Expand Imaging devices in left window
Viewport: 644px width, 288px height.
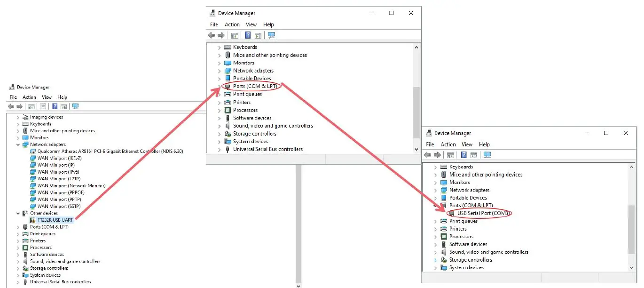coord(18,117)
